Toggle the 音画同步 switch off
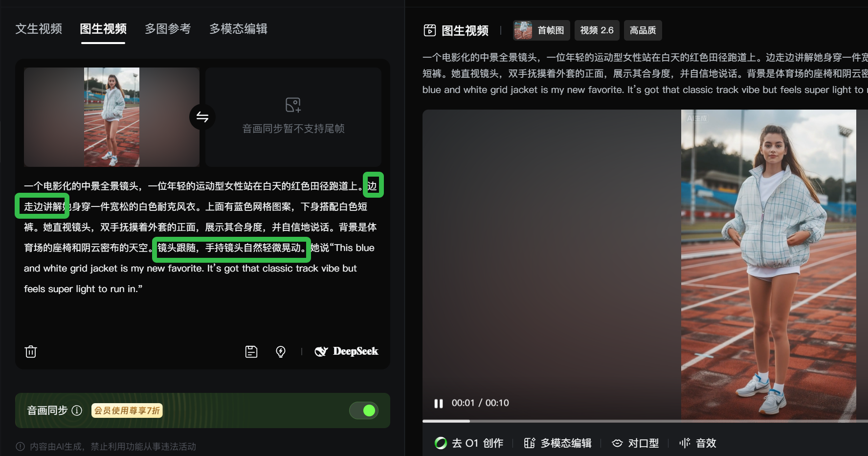Viewport: 868px width, 456px height. (363, 410)
